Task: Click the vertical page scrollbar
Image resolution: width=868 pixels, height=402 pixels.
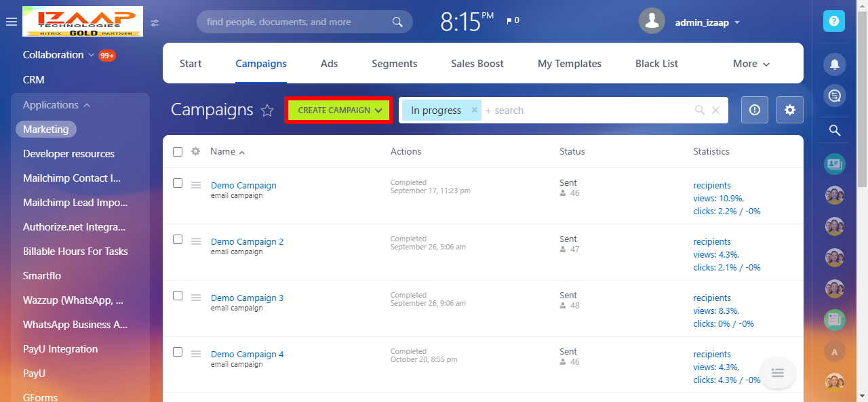Action: click(x=862, y=102)
